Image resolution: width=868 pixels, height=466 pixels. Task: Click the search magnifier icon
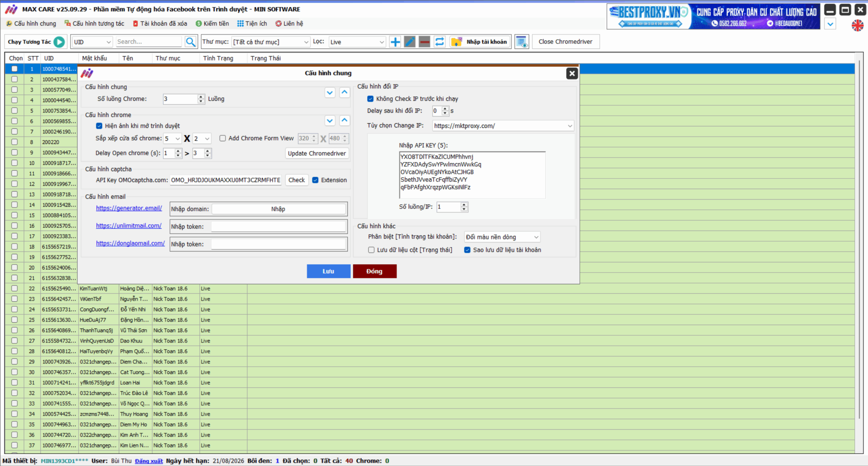(x=191, y=42)
